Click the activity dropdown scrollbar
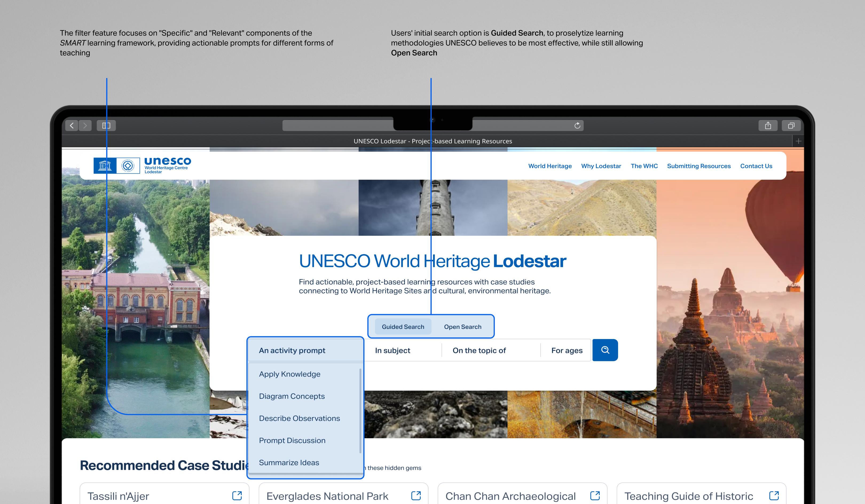The width and height of the screenshot is (865, 504). point(360,411)
